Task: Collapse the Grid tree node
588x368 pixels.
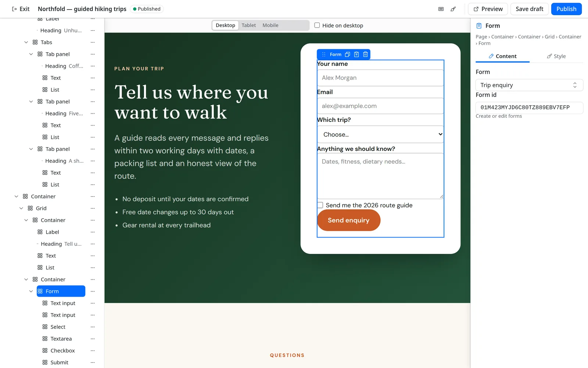Action: coord(21,208)
